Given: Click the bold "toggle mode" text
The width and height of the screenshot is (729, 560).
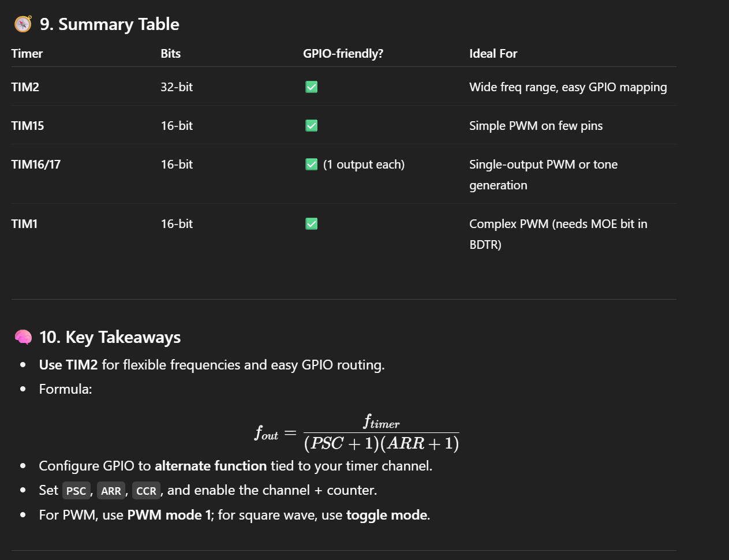Looking at the screenshot, I should 387,515.
